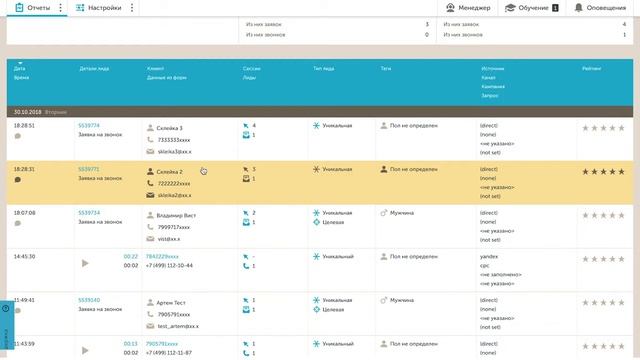Give the Владимир Вист lead a five-star rating
This screenshot has width=640, height=360.
tap(621, 216)
